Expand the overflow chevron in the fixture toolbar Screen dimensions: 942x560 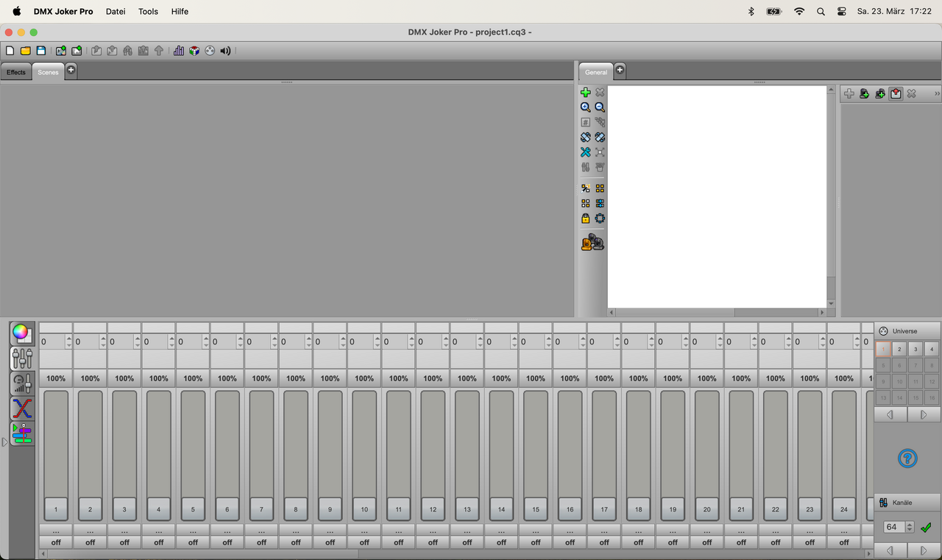click(937, 93)
